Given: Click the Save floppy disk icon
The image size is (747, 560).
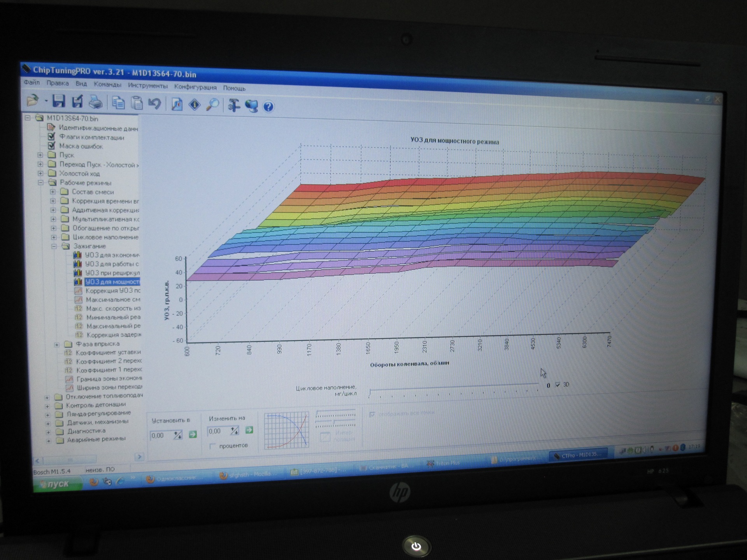Looking at the screenshot, I should tap(59, 101).
